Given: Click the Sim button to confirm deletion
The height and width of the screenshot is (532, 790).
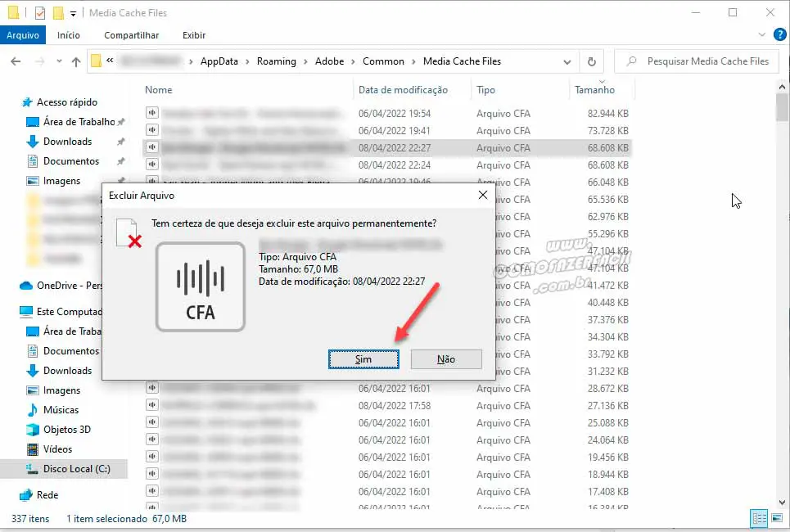Looking at the screenshot, I should pos(363,359).
